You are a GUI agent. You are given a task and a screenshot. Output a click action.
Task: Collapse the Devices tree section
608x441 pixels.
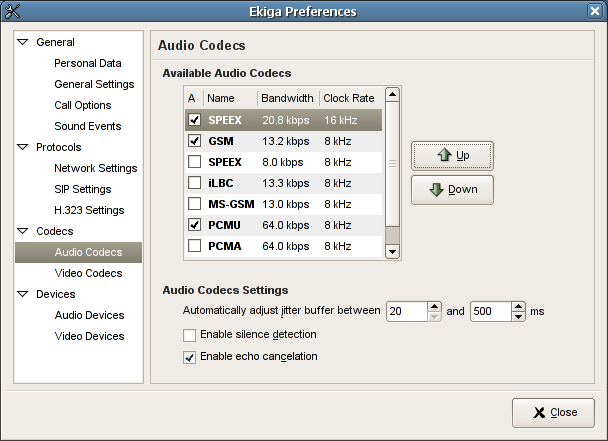22,295
